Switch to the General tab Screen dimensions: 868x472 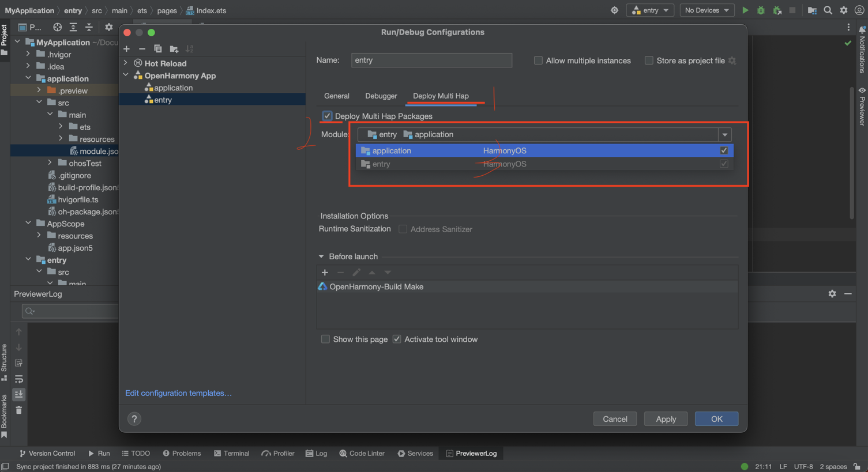tap(337, 96)
